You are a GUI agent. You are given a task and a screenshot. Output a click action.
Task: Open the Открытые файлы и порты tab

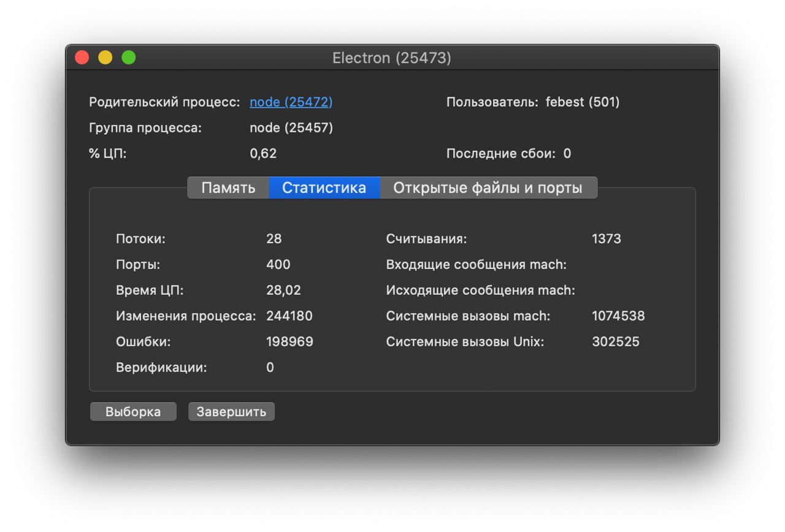click(x=488, y=188)
